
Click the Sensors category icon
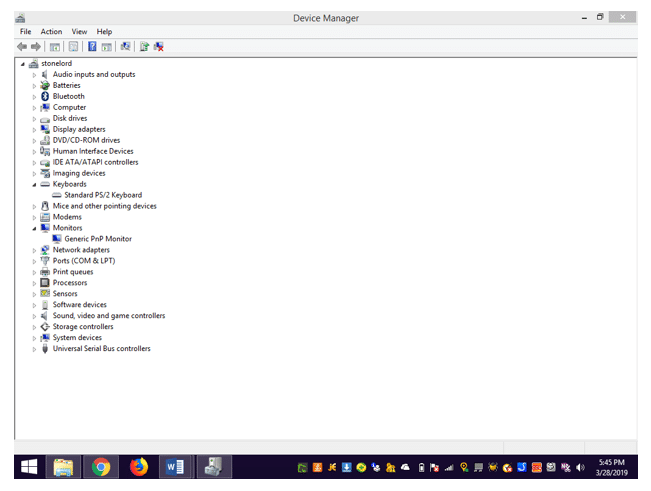[x=45, y=294]
